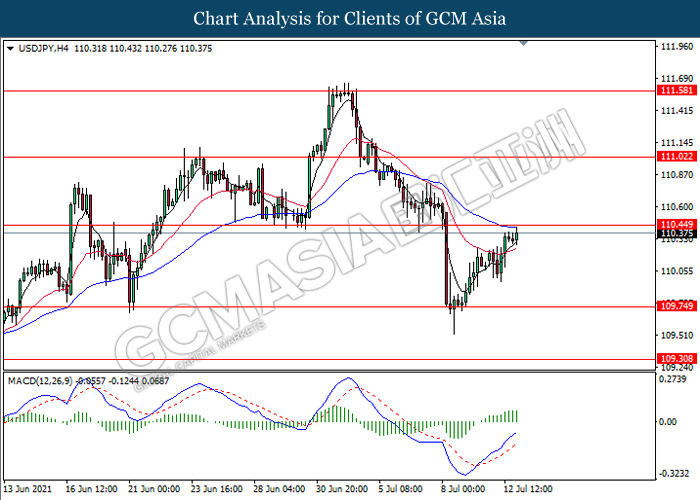
Task: Click the 111.415 price scale value
Action: click(x=677, y=111)
